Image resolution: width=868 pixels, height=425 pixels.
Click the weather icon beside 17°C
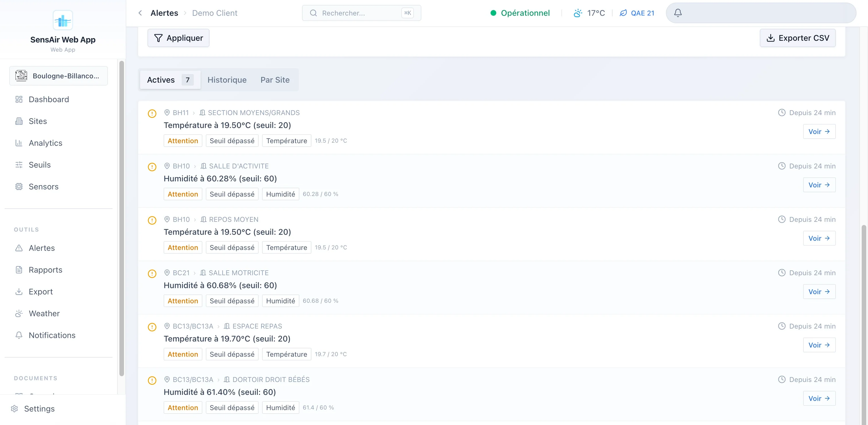click(578, 13)
